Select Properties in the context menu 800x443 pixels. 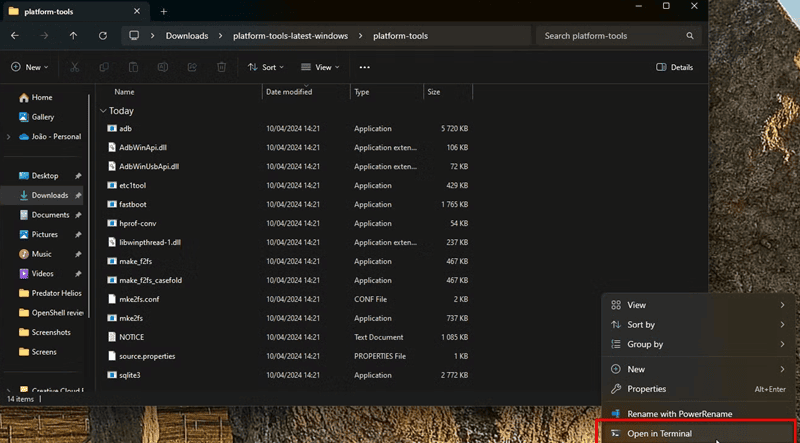click(646, 389)
